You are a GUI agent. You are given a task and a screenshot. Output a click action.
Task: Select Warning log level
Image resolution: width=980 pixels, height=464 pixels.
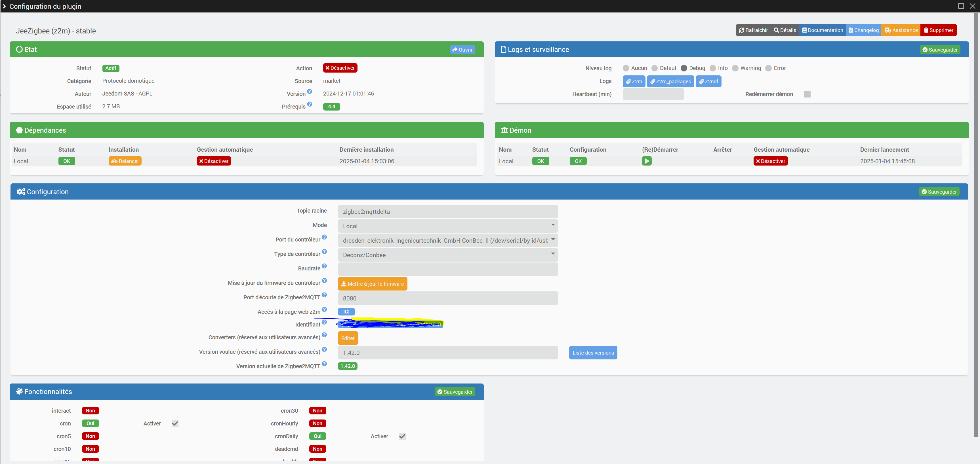click(735, 68)
